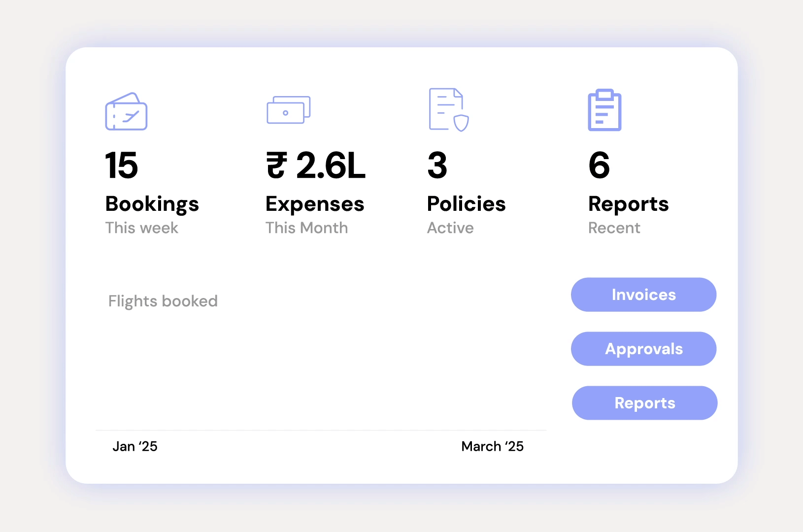Select the Expenses heading

(315, 204)
